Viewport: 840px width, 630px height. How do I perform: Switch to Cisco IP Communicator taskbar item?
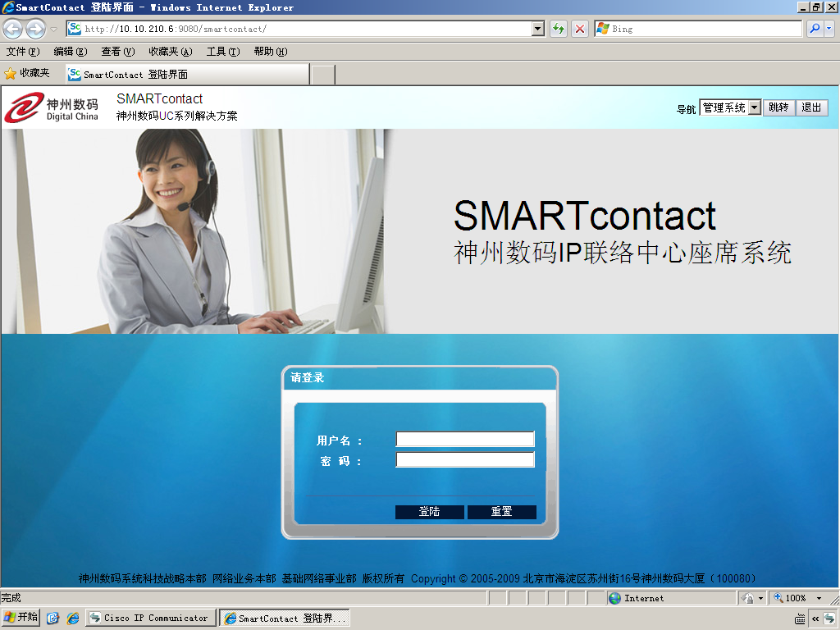click(151, 619)
